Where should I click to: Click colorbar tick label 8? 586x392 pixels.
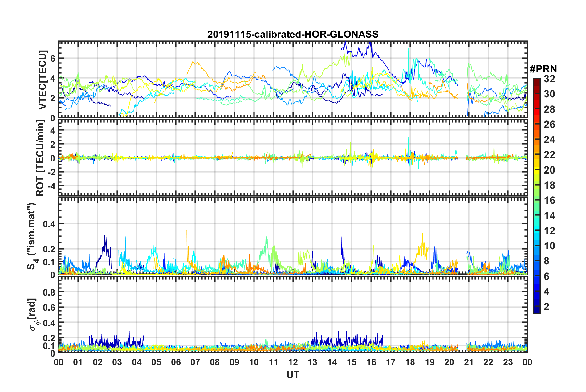click(547, 261)
